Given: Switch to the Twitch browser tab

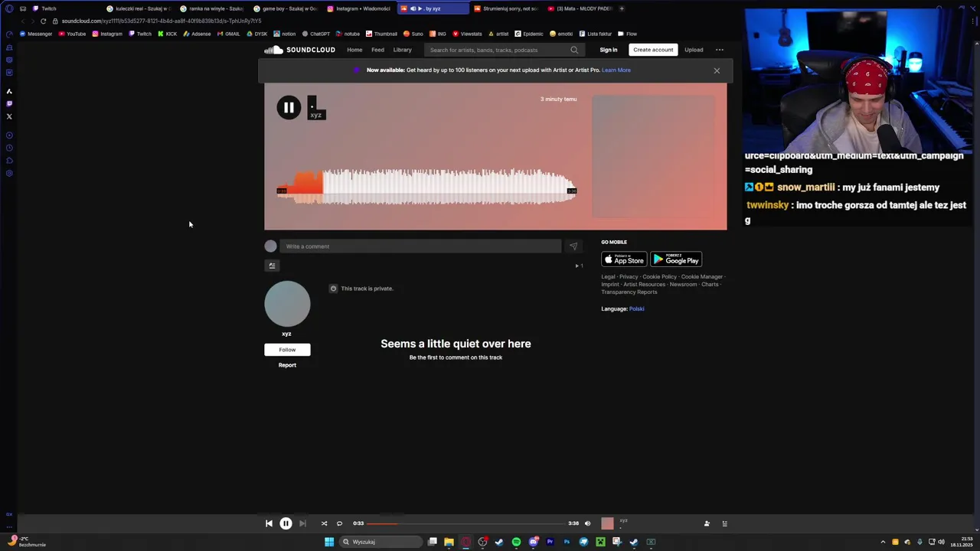Looking at the screenshot, I should pyautogui.click(x=49, y=8).
